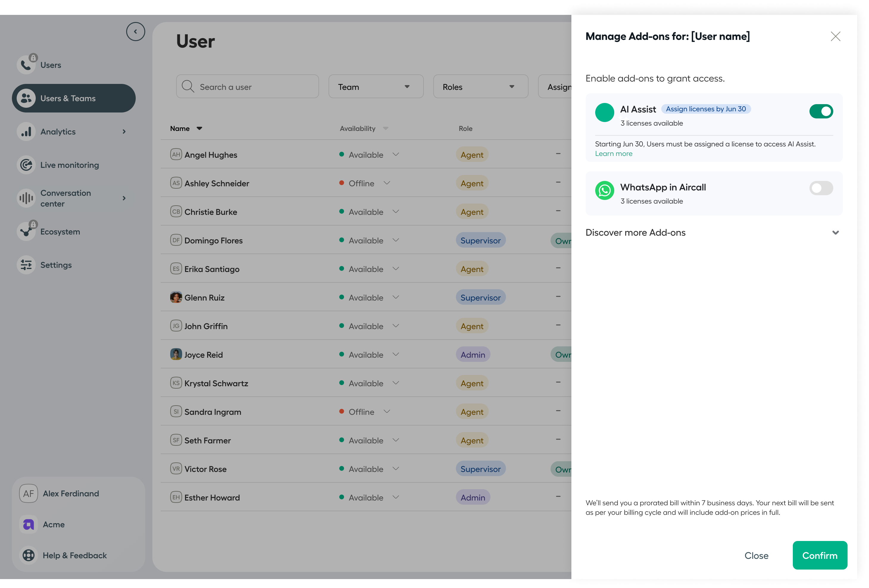Viewport: 869px width, 588px height.
Task: Open Ecosystem menu item
Action: pyautogui.click(x=60, y=232)
